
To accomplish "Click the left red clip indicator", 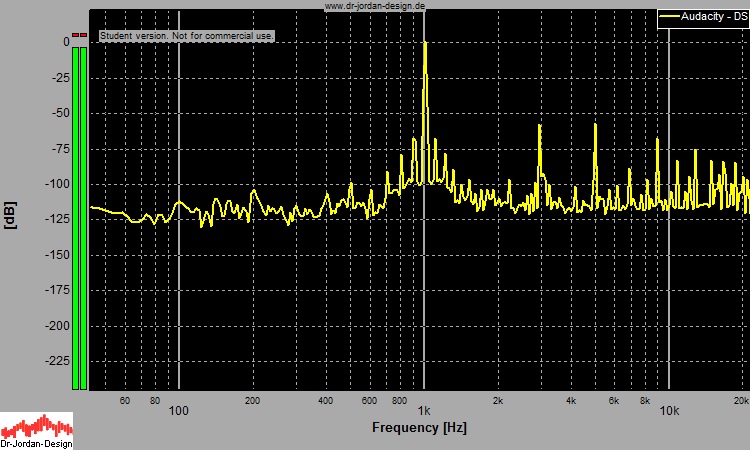I will 76,35.
